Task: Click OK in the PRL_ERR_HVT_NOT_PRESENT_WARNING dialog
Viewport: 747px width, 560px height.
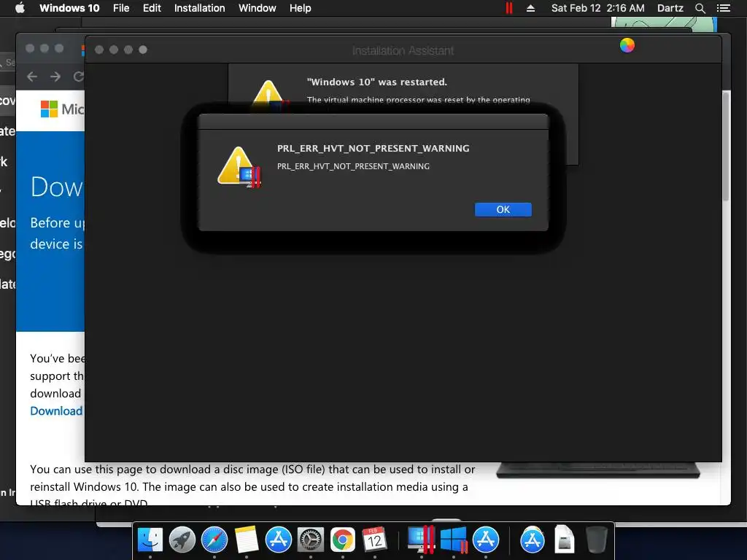Action: point(503,209)
